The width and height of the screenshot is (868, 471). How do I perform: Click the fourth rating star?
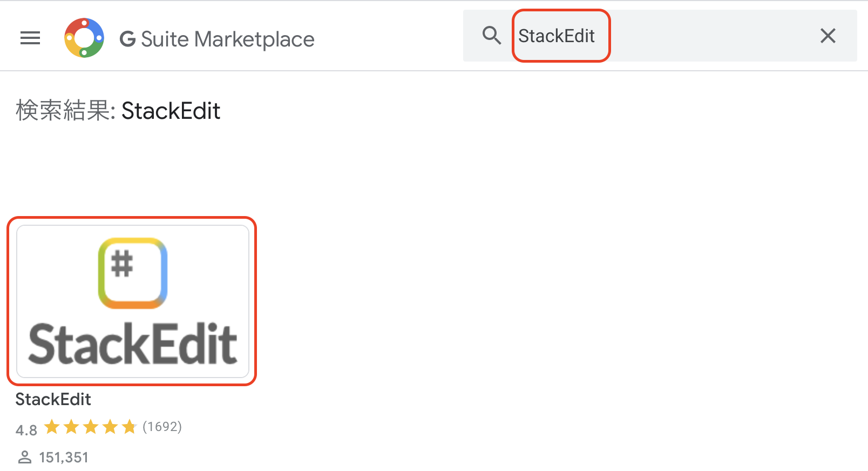110,426
